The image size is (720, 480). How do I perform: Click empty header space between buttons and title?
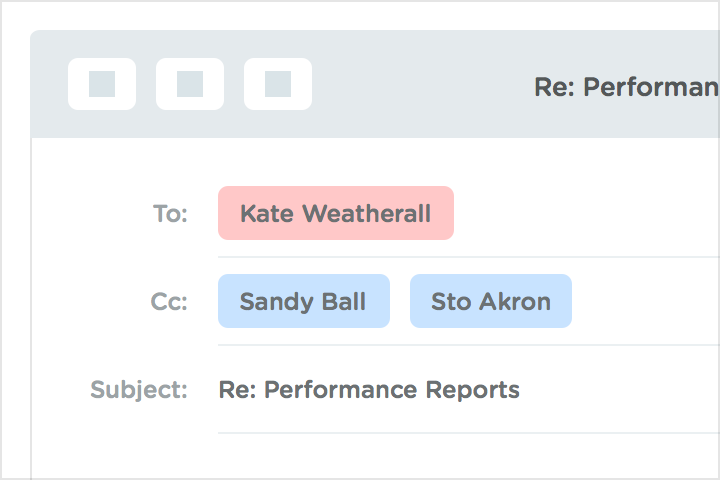pos(420,85)
